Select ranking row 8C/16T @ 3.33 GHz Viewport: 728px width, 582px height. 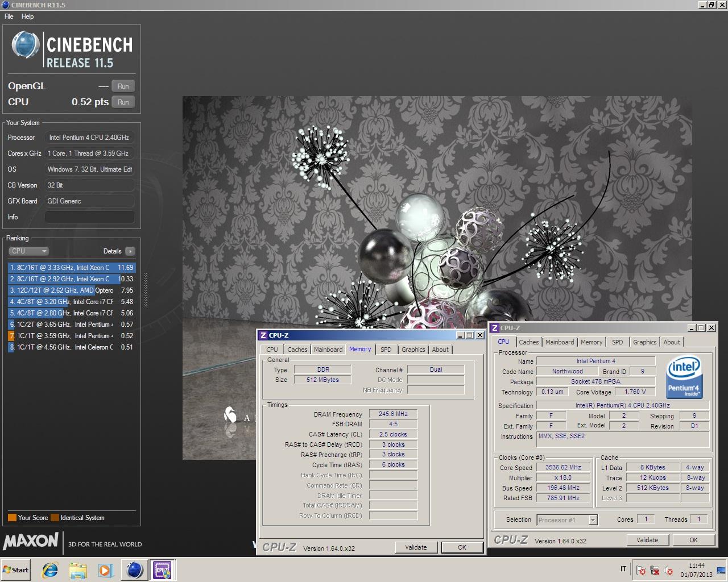click(x=71, y=268)
